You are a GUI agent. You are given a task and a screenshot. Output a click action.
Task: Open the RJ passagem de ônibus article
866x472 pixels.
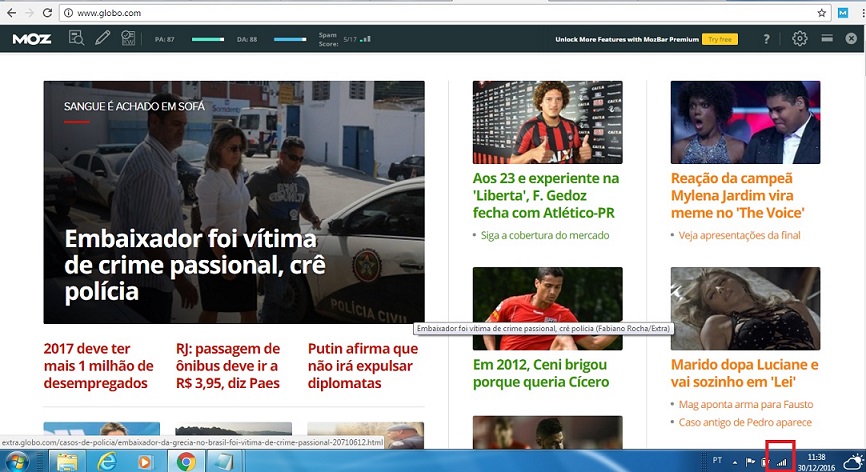(x=228, y=366)
